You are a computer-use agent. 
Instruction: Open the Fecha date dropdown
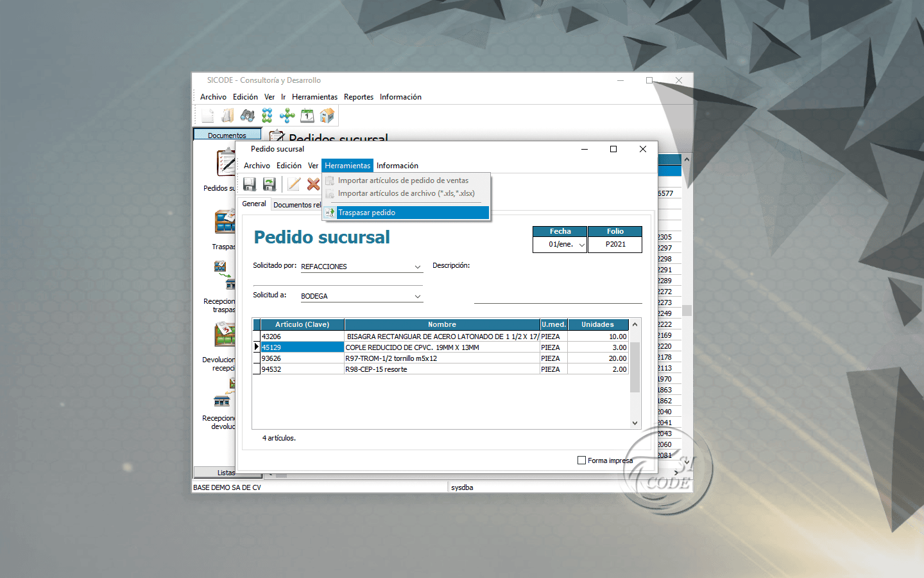[x=581, y=245]
